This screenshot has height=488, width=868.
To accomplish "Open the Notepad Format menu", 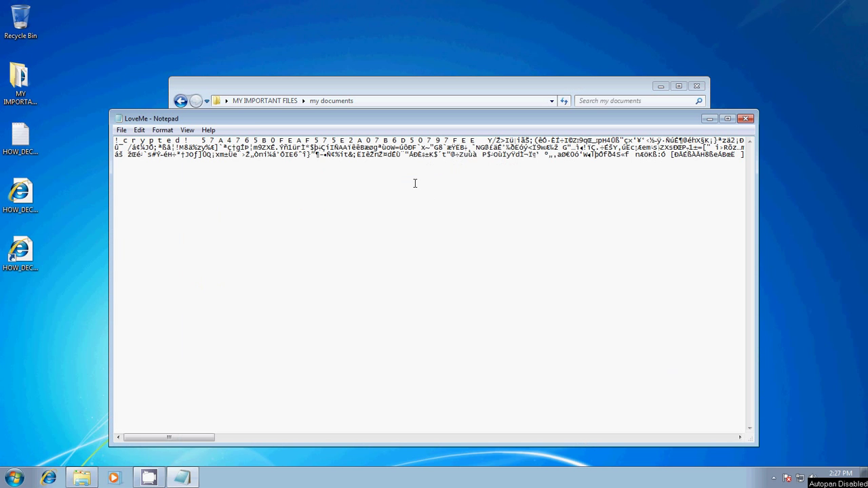I will 163,130.
